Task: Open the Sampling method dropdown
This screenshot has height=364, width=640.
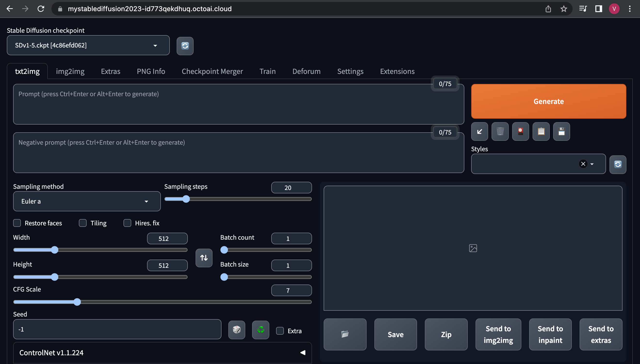Action: click(87, 201)
